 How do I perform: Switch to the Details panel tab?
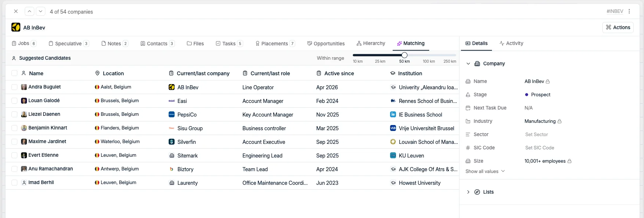[476, 44]
